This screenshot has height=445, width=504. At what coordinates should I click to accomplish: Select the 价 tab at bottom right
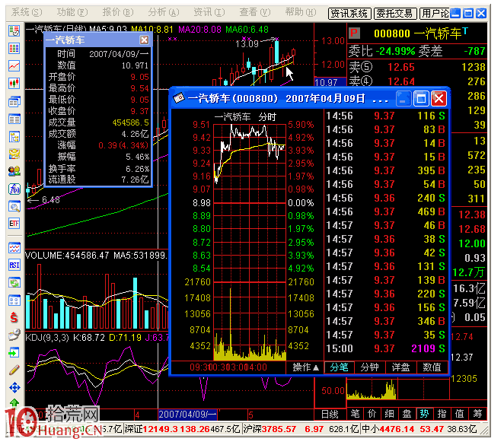pos(372,414)
